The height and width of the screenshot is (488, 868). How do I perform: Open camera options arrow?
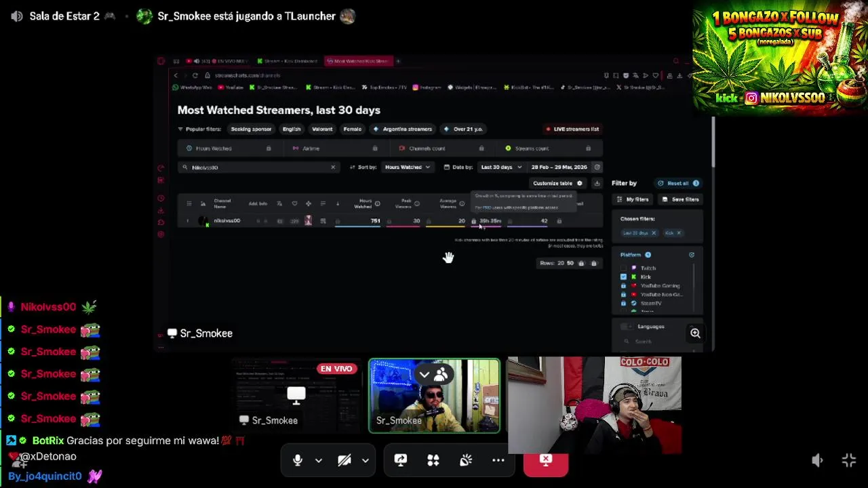click(366, 461)
